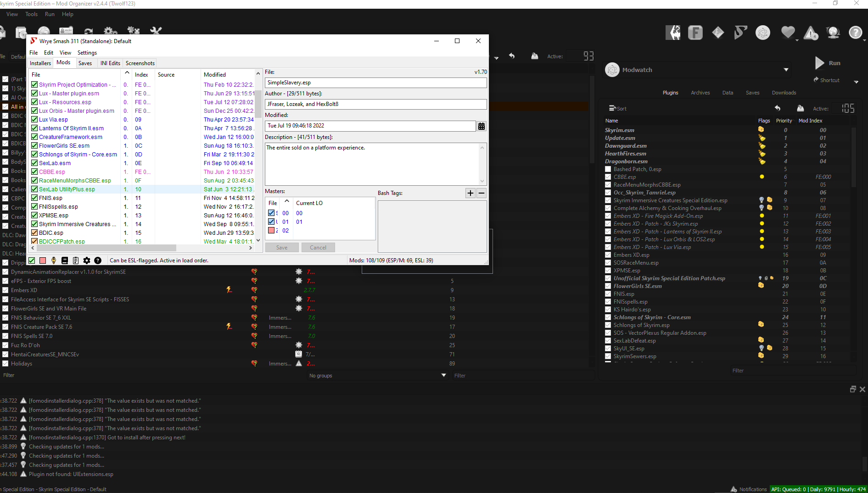This screenshot has height=493, width=868.
Task: Click the pink status swatch in Wrye Smash
Action: [x=43, y=260]
